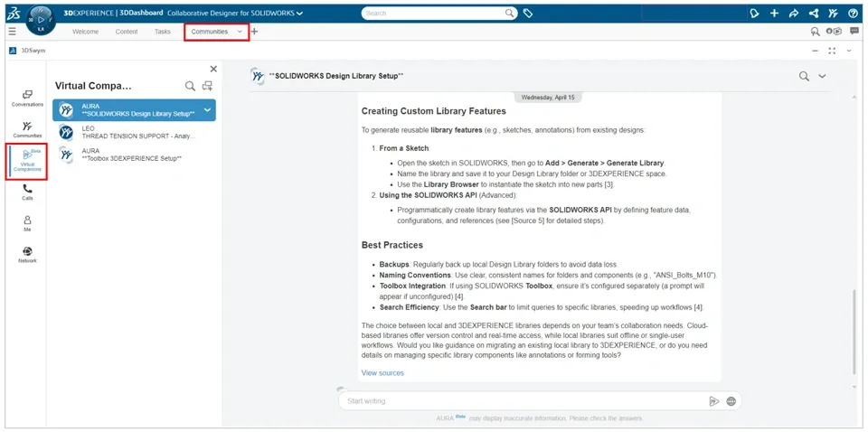Click the play media icon under top bar
Screen dimensions: 868x432
835,32
